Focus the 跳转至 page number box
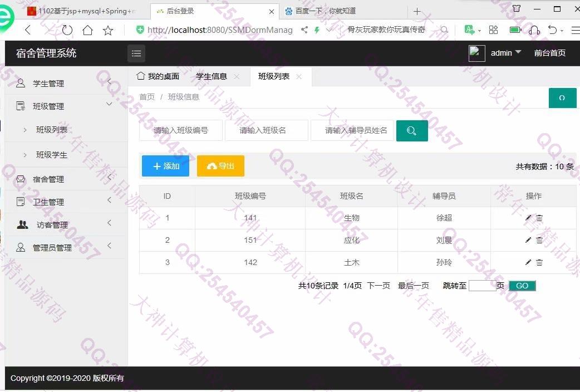The width and height of the screenshot is (580, 392). [483, 286]
